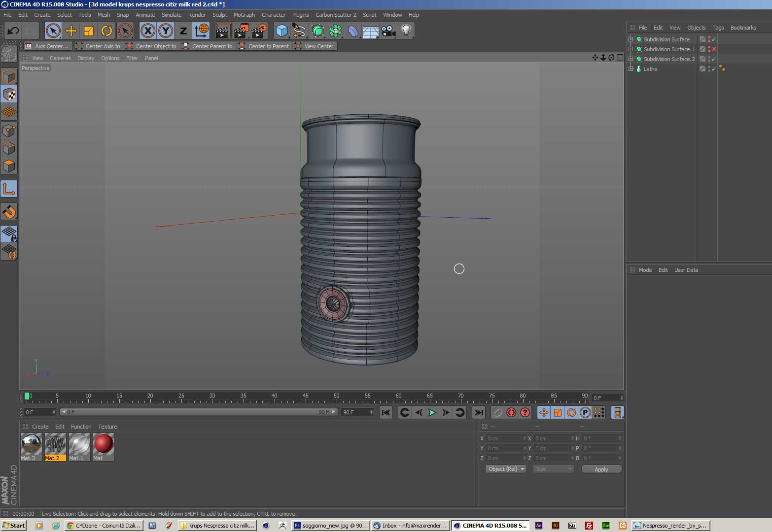This screenshot has height=532, width=772.
Task: Add a Cube primitive object
Action: (x=281, y=31)
